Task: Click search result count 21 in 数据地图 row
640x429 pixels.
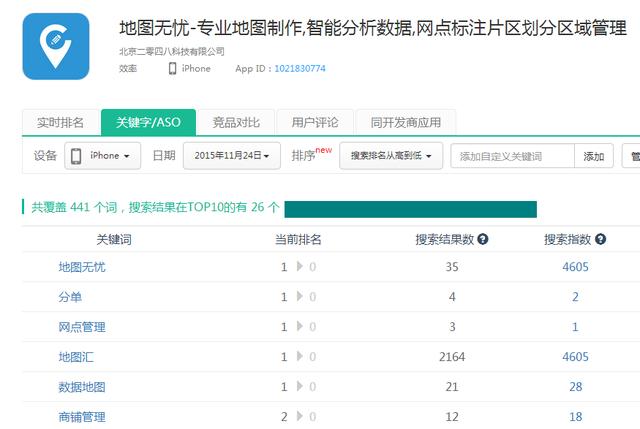Action: click(452, 387)
